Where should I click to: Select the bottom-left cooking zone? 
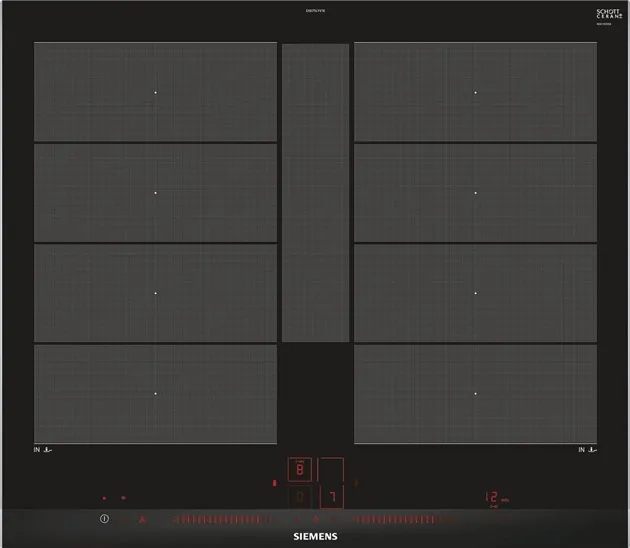[155, 394]
